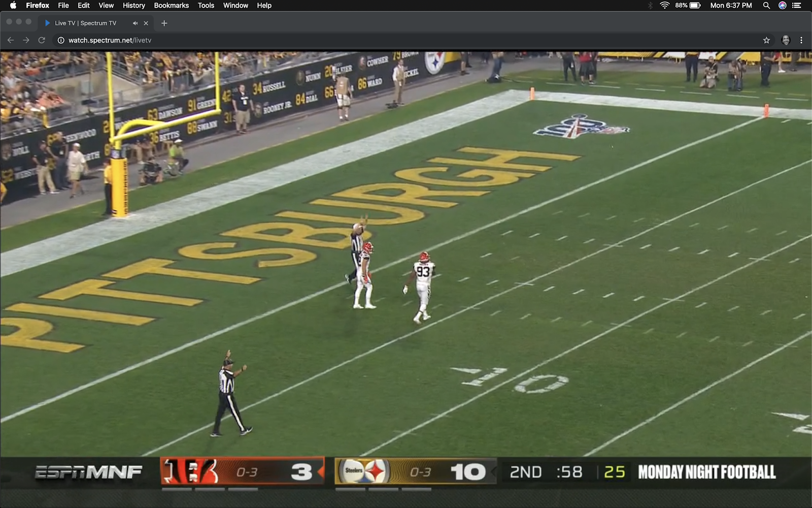Toggle Wi-Fi from the menu bar
Viewport: 812px width, 508px height.
[x=664, y=6]
